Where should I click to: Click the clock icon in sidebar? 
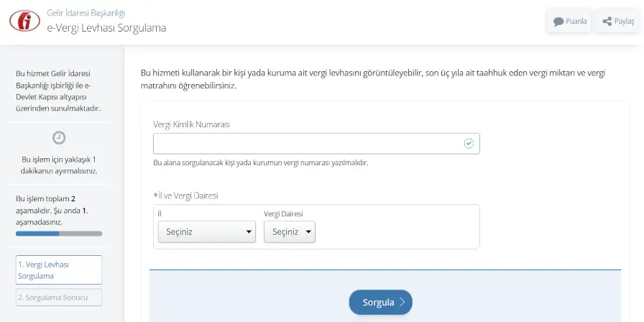[x=59, y=137]
